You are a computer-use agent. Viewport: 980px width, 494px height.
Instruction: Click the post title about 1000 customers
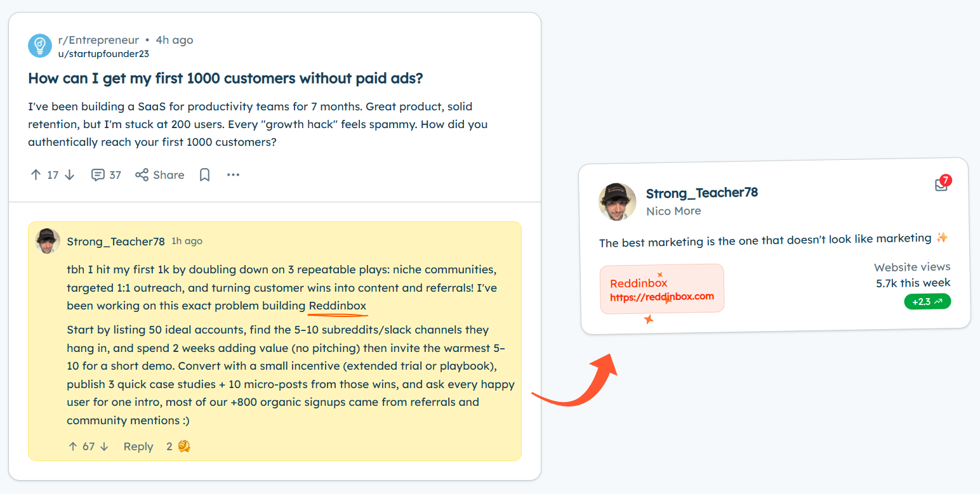point(225,79)
